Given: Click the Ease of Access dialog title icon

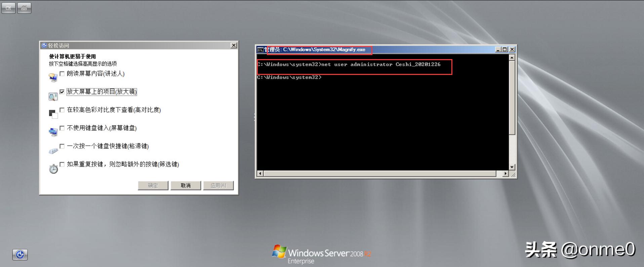Looking at the screenshot, I should coord(44,45).
